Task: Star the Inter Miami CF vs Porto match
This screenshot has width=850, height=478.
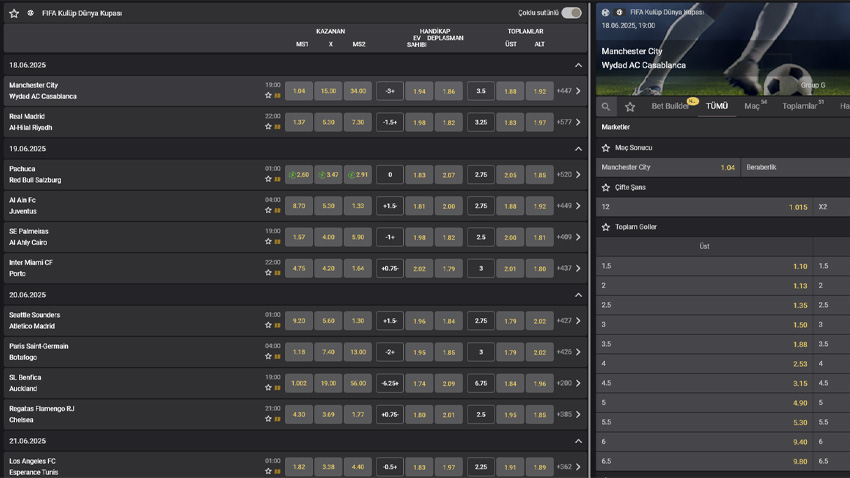Action: coord(268,273)
